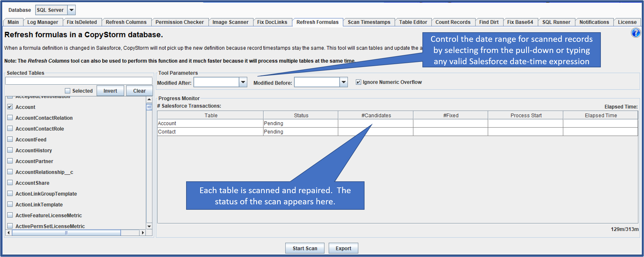Check the ActionLinkGroupTemplate table
This screenshot has width=644, height=257.
(10, 193)
